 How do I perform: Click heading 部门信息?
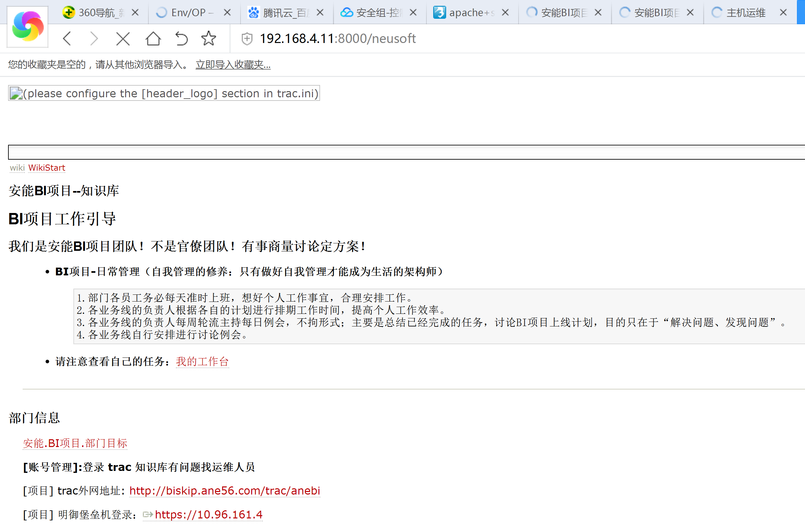pyautogui.click(x=34, y=418)
